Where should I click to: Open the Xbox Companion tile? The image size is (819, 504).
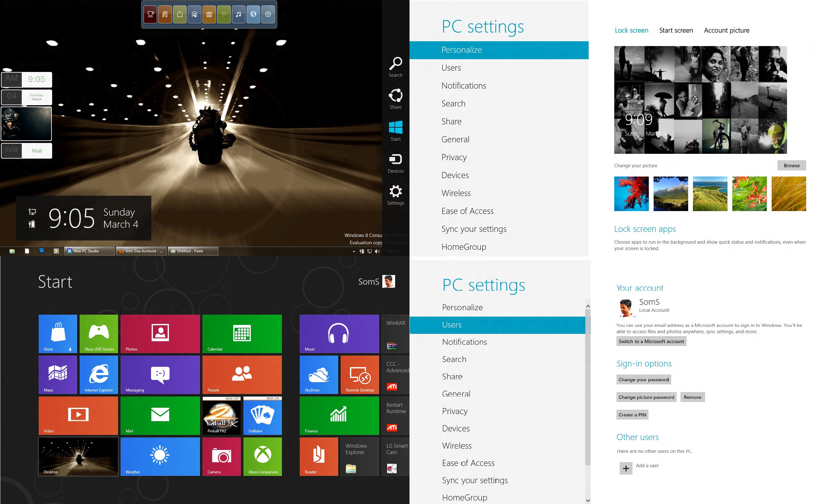click(x=262, y=457)
